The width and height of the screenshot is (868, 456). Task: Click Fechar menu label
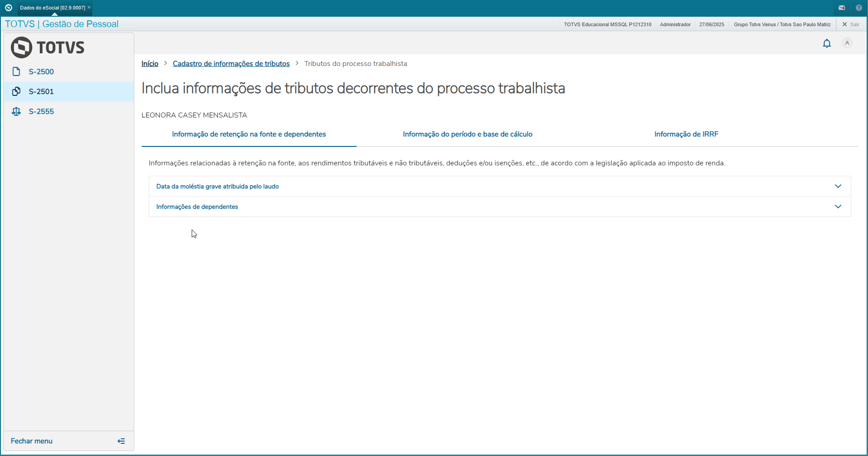click(x=32, y=441)
